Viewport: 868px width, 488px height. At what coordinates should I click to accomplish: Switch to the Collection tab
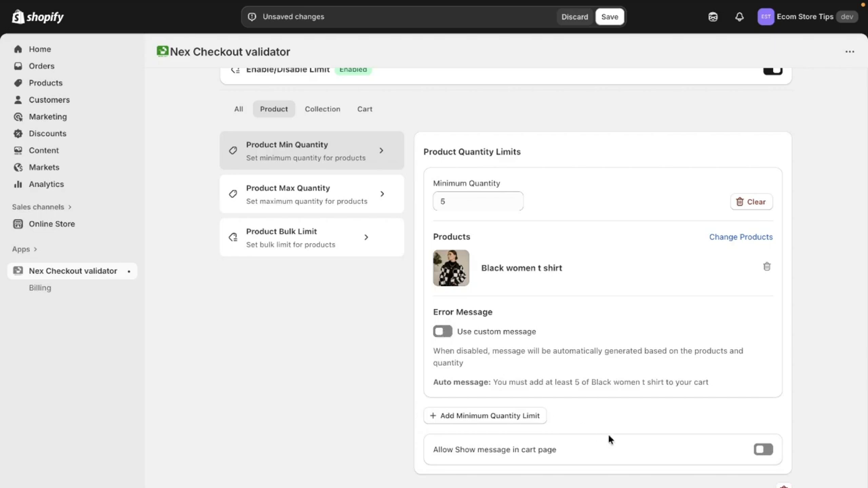[322, 109]
